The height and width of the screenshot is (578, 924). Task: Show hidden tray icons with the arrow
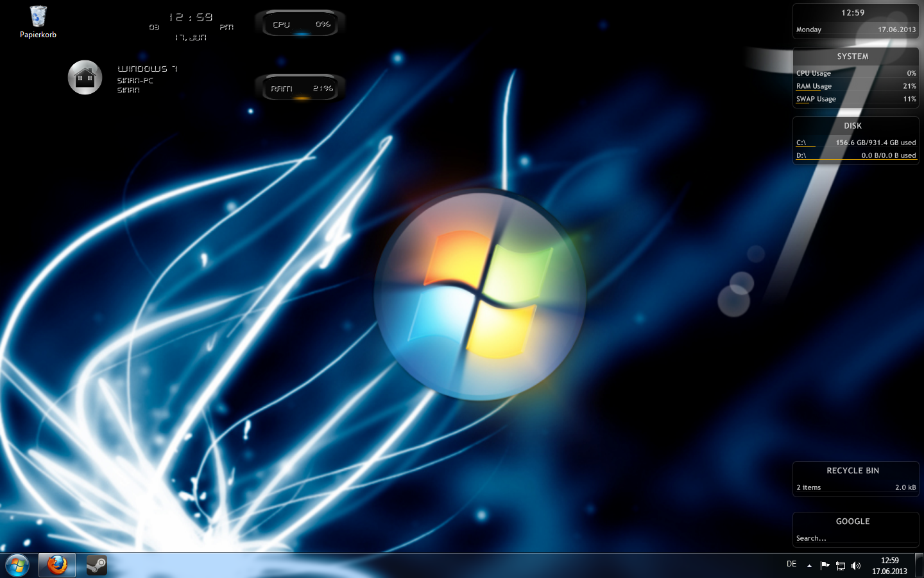(809, 566)
